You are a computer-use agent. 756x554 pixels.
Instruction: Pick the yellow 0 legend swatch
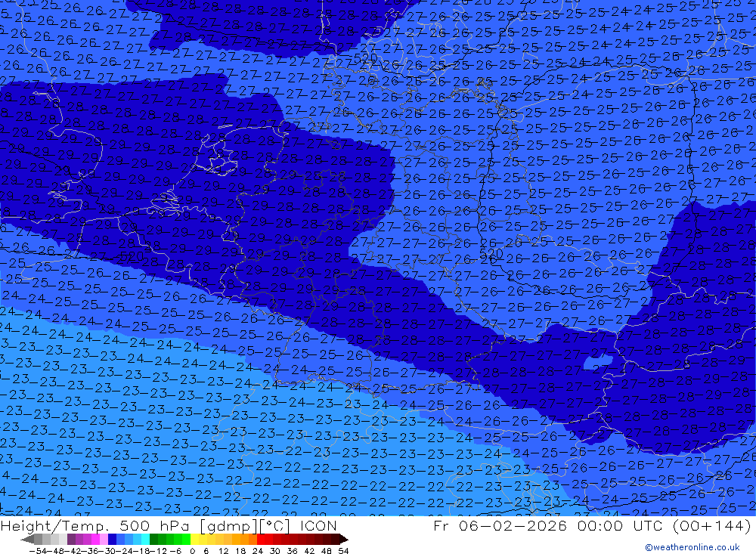tap(195, 540)
